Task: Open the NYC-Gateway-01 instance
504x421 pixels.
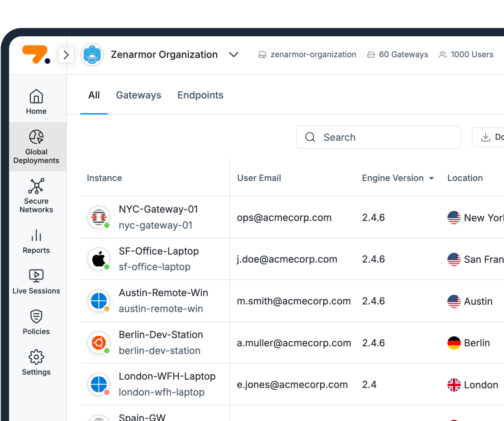Action: [x=158, y=209]
